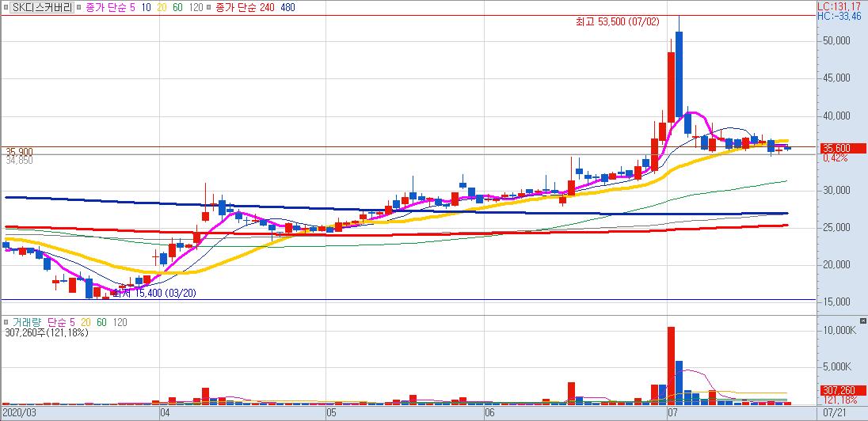Click the 최고 53,500 (07/02) high label
This screenshot has width=868, height=421.
617,22
